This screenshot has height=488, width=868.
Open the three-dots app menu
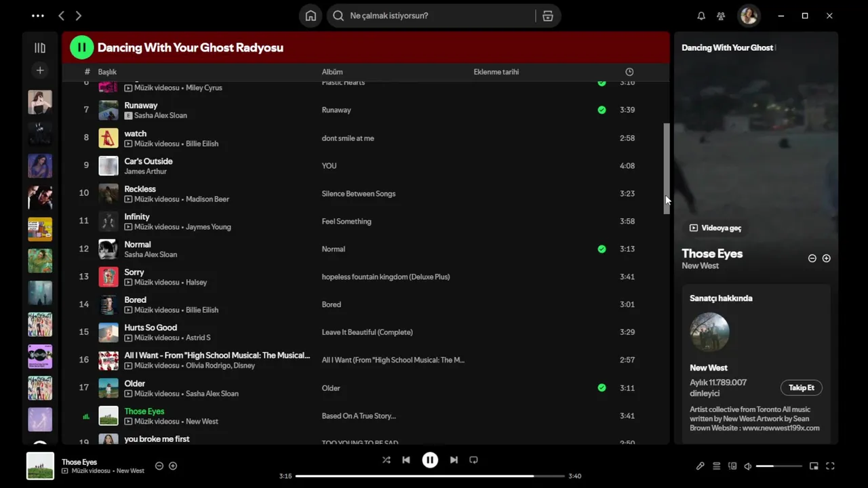pyautogui.click(x=38, y=16)
